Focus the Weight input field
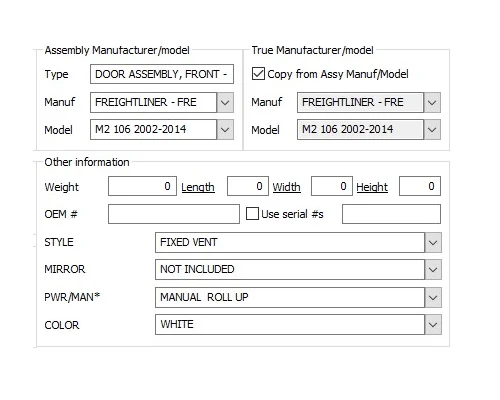Image resolution: width=500 pixels, height=400 pixels. [142, 186]
